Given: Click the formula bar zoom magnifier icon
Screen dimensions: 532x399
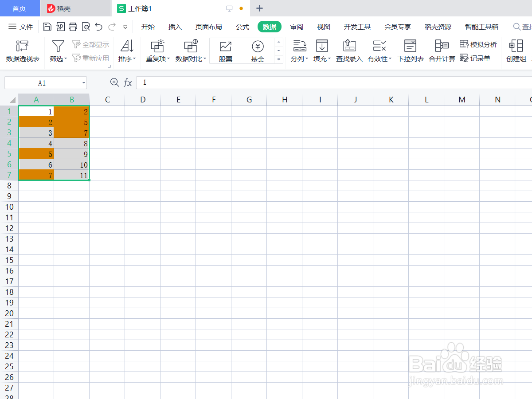Looking at the screenshot, I should [x=115, y=82].
